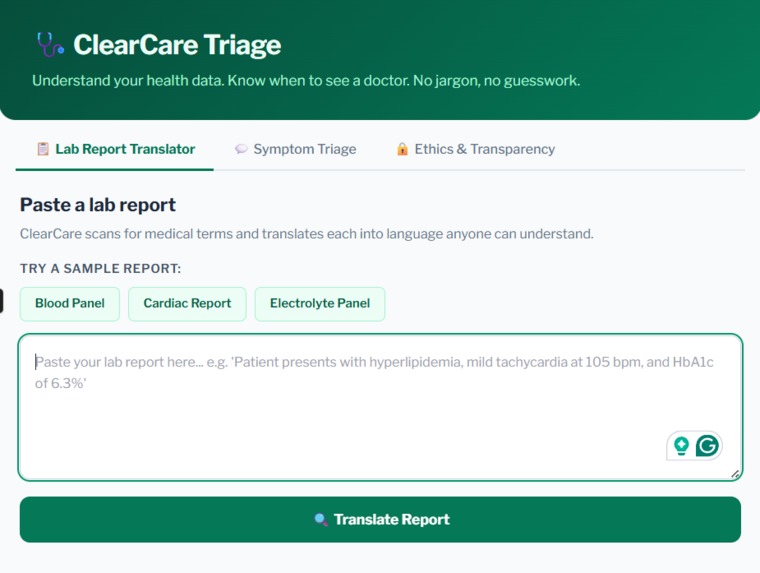Click the textarea resize handle corner

(x=735, y=474)
